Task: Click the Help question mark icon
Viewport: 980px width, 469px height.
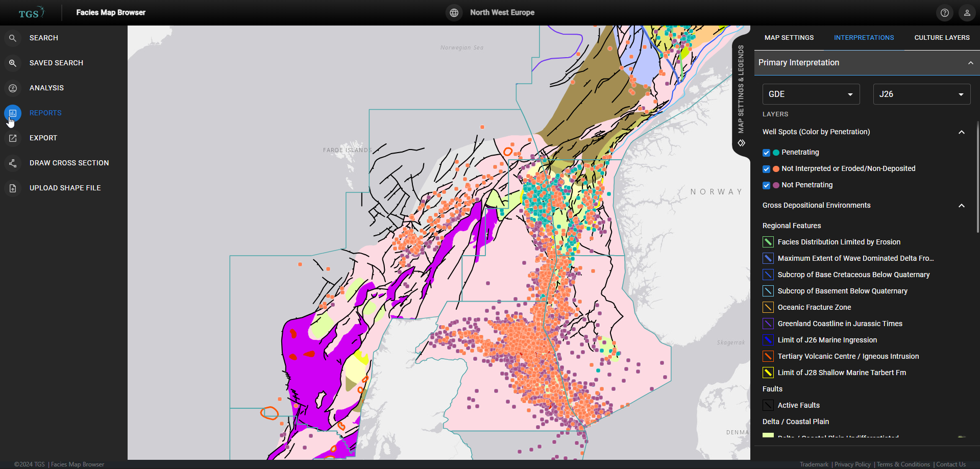Action: (x=944, y=12)
